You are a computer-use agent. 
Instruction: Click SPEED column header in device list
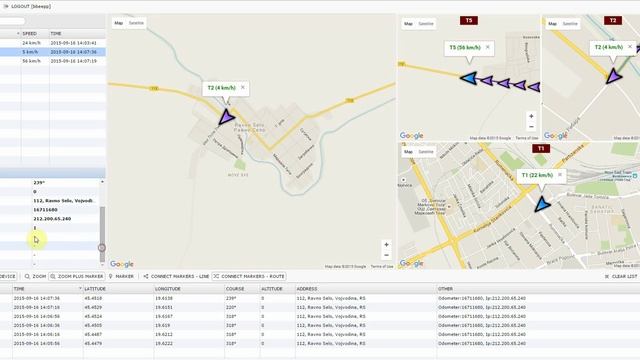click(x=35, y=33)
